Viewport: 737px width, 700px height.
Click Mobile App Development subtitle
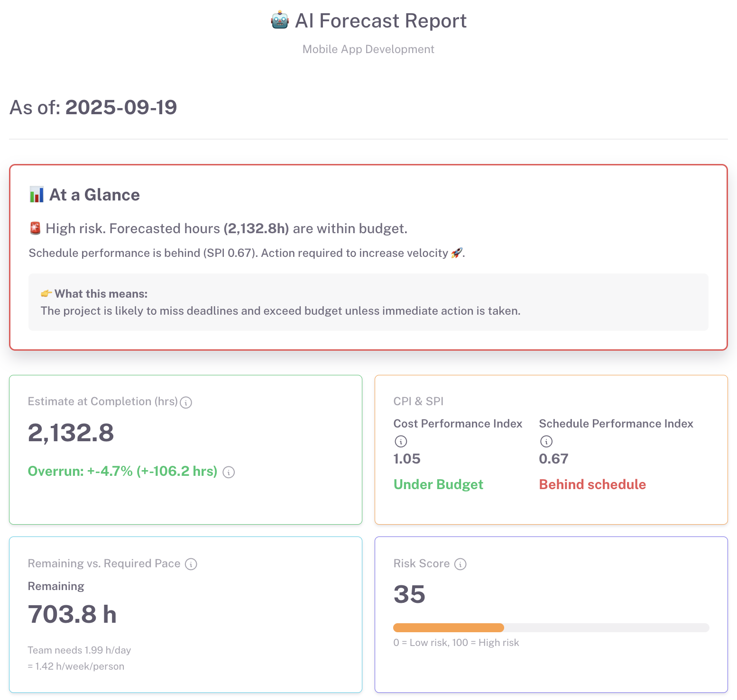[x=368, y=49]
